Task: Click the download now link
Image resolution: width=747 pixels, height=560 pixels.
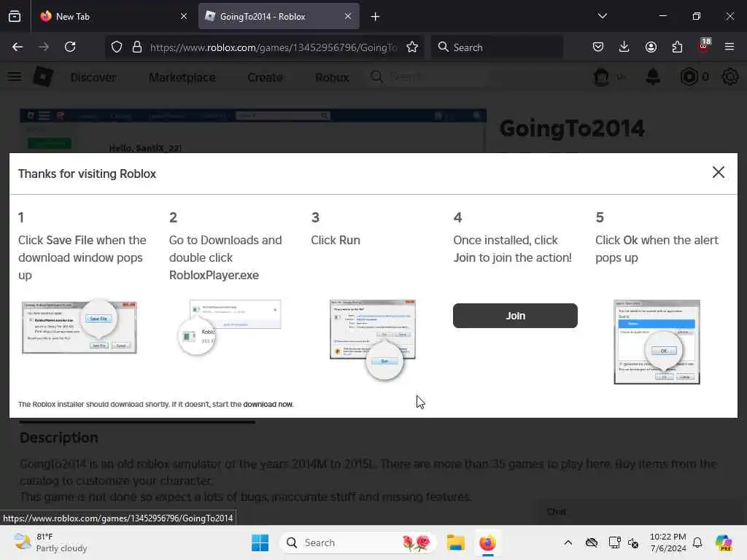Action: 268,404
